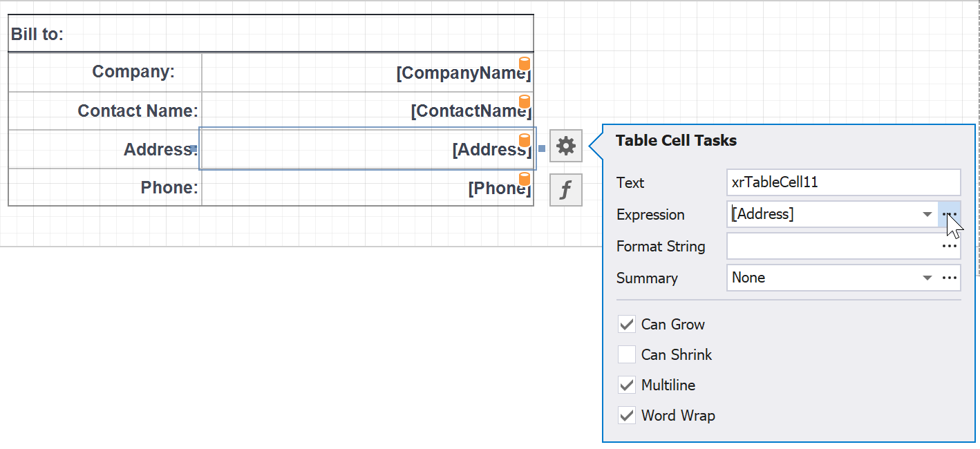Click the smart tag gear icon
Viewport: 980px width, 449px height.
565,146
